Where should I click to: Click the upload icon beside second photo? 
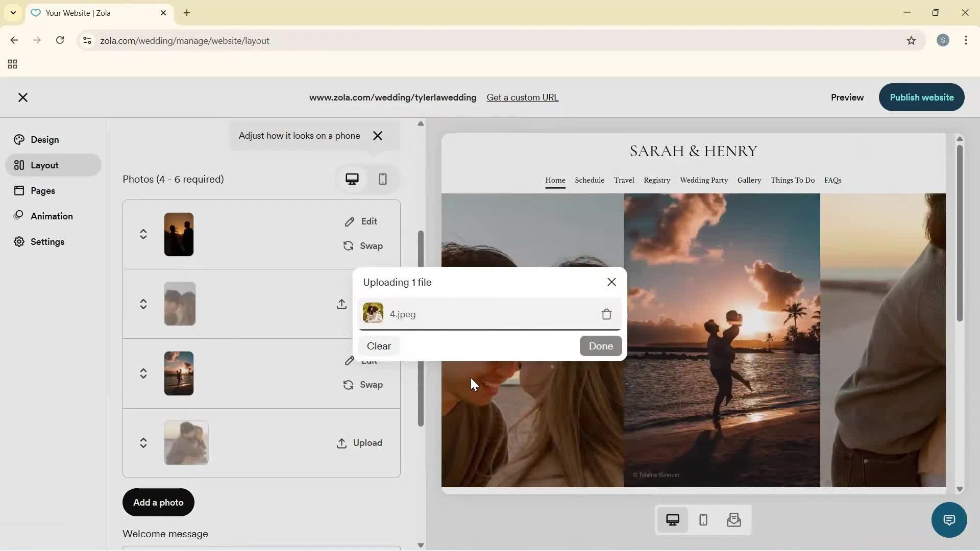click(x=341, y=304)
